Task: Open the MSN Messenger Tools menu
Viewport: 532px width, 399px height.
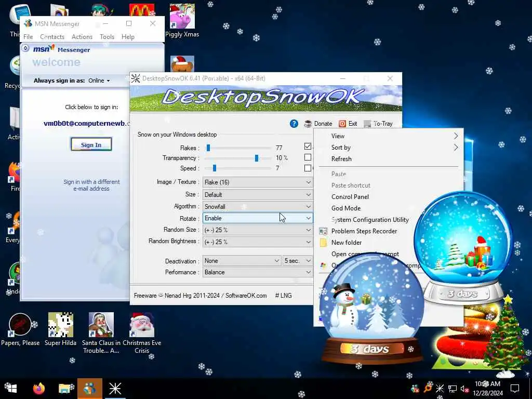Action: [x=107, y=37]
